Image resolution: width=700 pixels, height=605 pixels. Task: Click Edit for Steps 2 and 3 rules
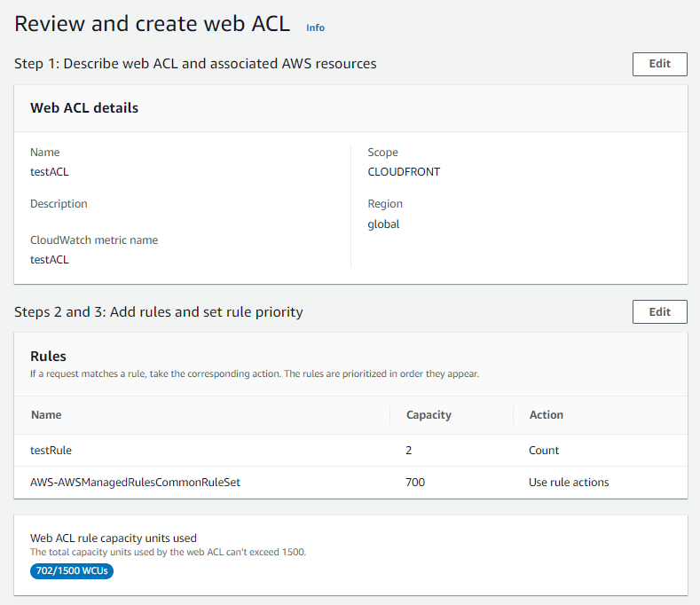[659, 312]
